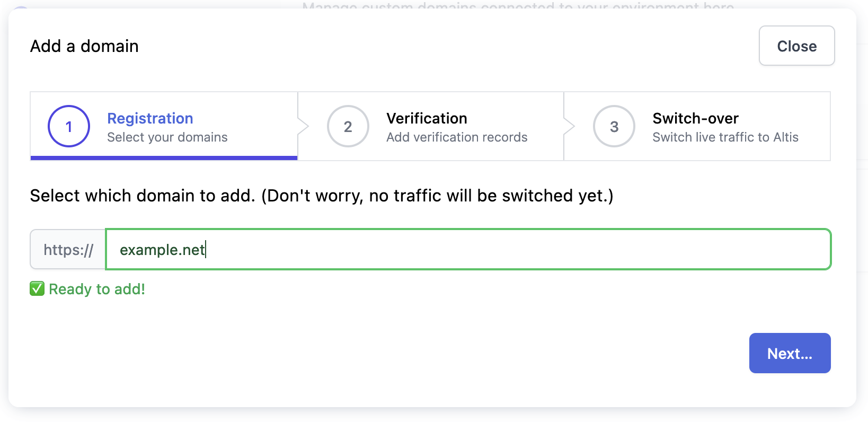Select the step 3 Switch-over circle icon
This screenshot has height=422, width=868.
[x=614, y=126]
